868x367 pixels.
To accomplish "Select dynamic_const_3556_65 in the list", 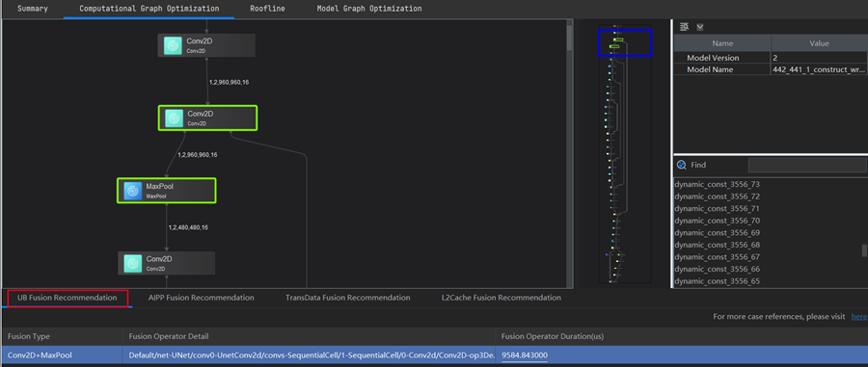I will point(717,281).
